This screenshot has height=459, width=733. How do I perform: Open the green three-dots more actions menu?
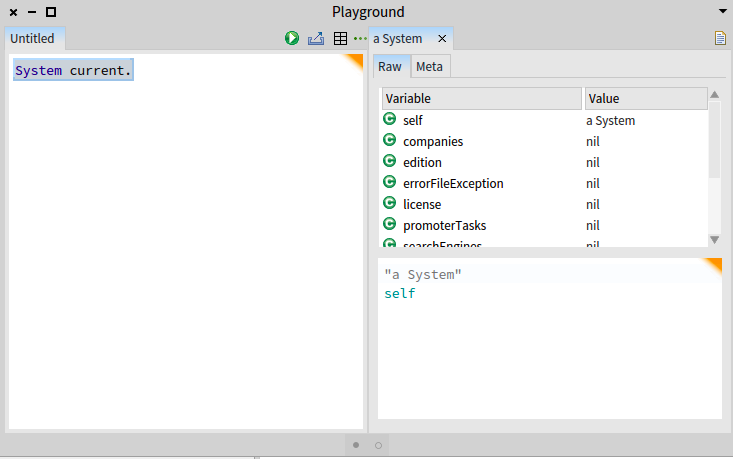click(360, 38)
